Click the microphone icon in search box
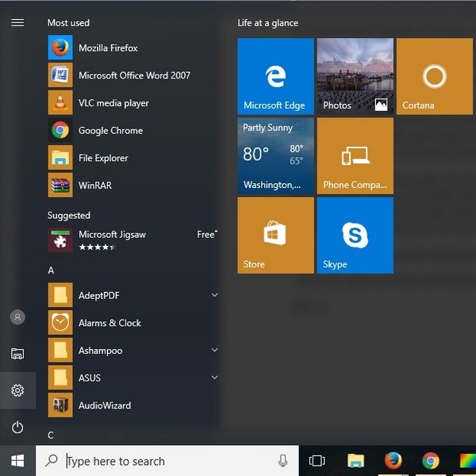 point(282,461)
